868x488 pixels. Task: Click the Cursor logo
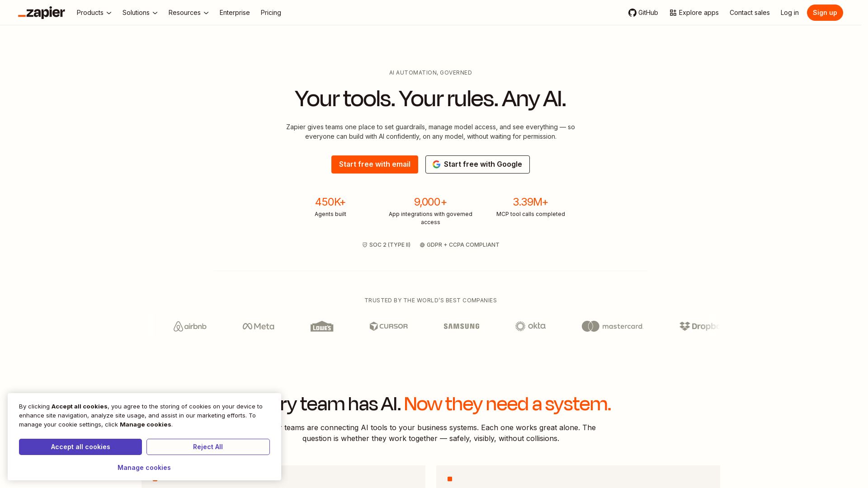point(389,326)
